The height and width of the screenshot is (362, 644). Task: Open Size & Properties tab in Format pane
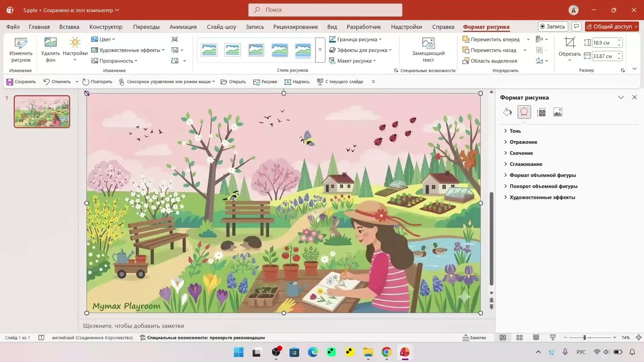pos(541,112)
